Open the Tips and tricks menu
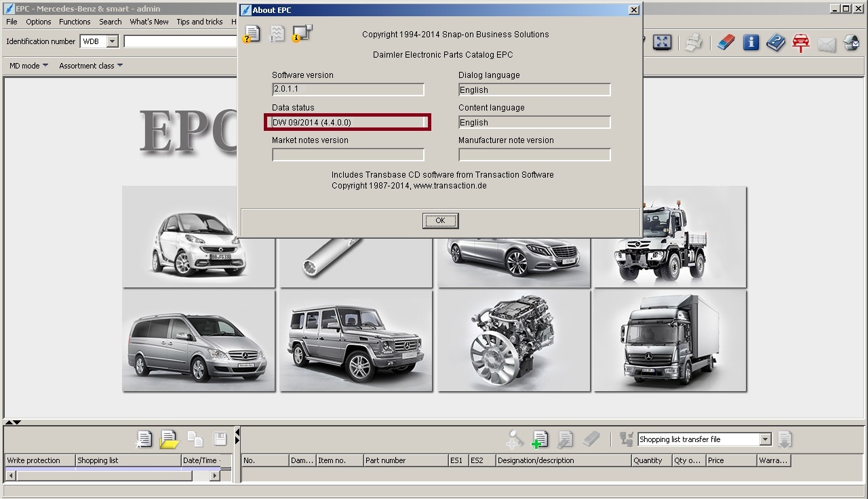The image size is (868, 499). click(199, 22)
